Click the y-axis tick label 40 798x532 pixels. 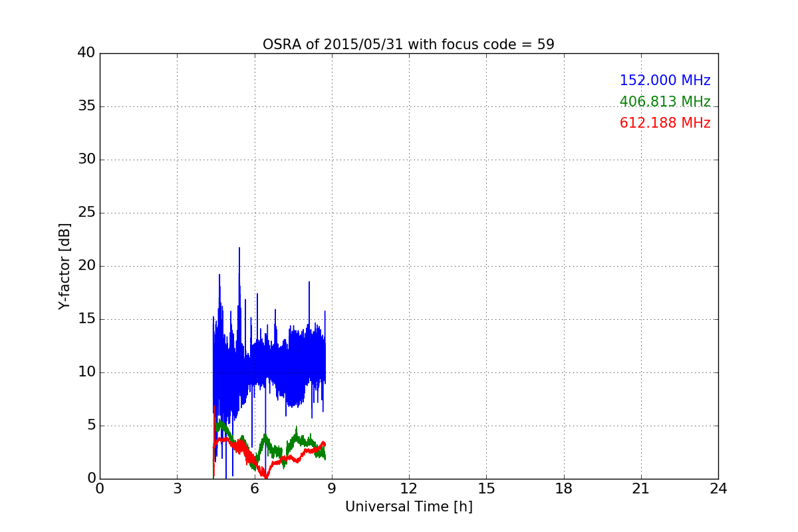pos(86,53)
